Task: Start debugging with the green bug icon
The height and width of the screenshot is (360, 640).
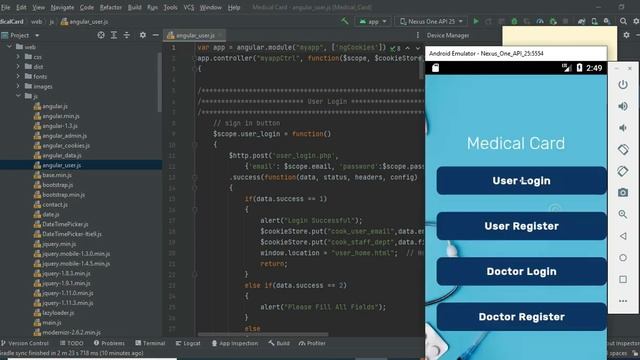Action: pyautogui.click(x=514, y=21)
